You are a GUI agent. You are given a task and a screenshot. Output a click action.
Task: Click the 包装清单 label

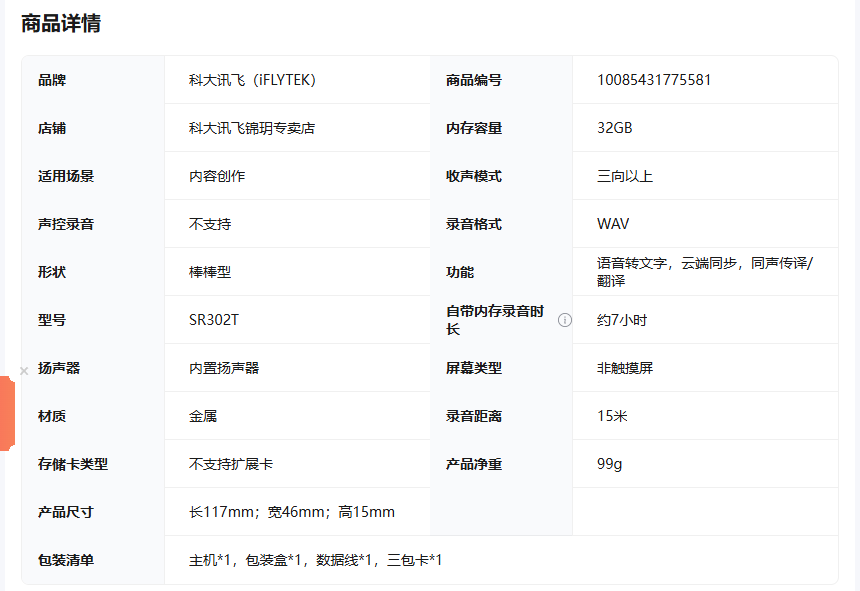66,560
